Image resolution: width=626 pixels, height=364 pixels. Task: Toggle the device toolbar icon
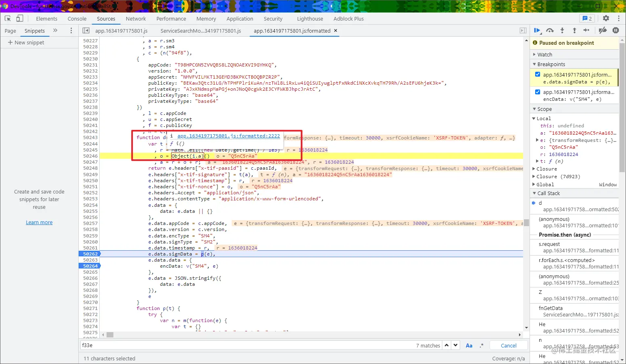[20, 19]
